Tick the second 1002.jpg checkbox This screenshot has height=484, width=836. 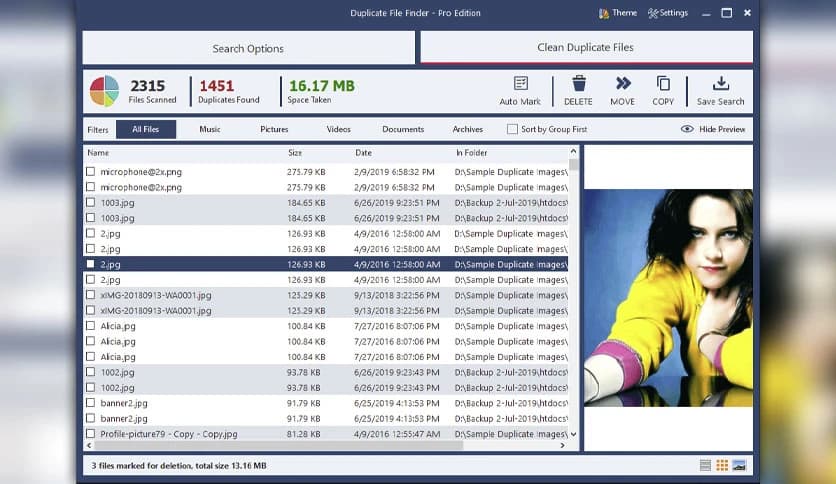91,388
